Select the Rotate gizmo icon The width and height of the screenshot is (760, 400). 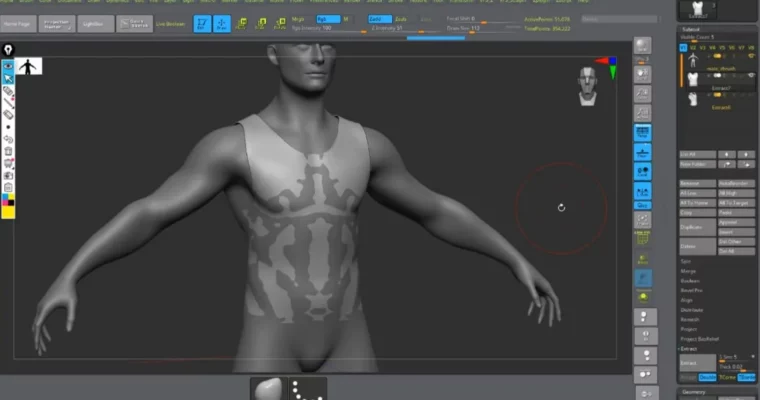click(x=280, y=24)
